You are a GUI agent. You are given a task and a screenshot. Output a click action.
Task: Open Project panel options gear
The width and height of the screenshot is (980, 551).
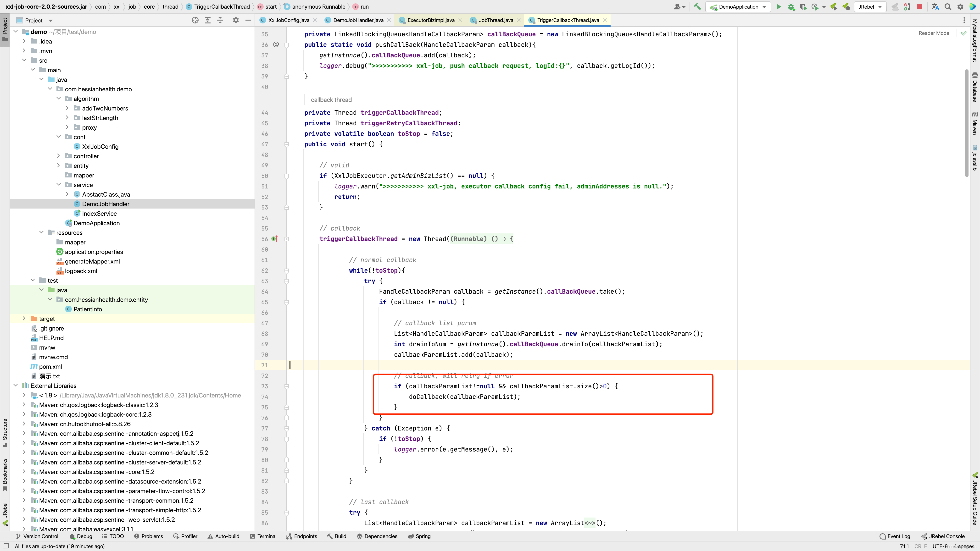[x=236, y=20]
